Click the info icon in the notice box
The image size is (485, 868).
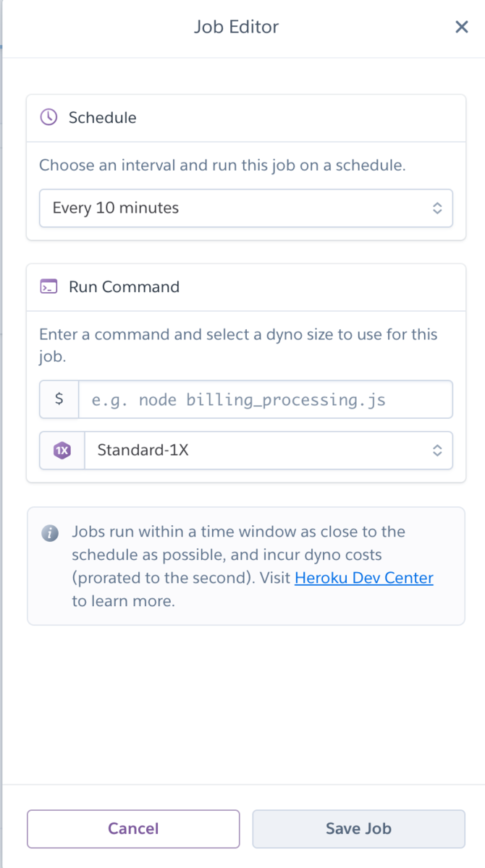(x=49, y=533)
